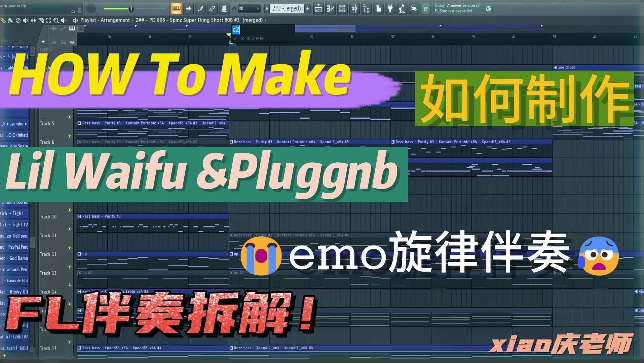Select the Draw pencil tool
The image size is (644, 363).
3,21
